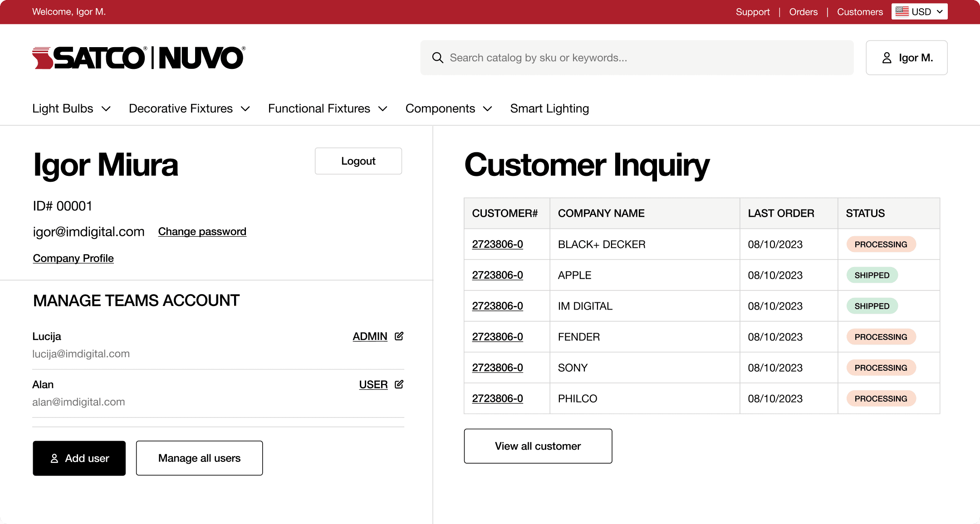Open the Orders page from the top bar
The height and width of the screenshot is (524, 980).
pyautogui.click(x=803, y=12)
